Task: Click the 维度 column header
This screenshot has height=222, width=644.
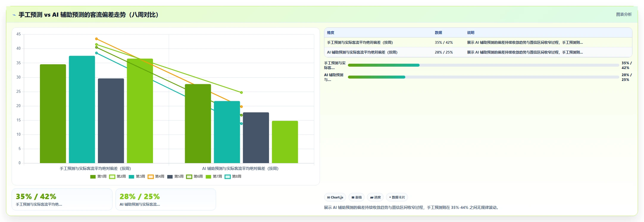Action: point(331,33)
